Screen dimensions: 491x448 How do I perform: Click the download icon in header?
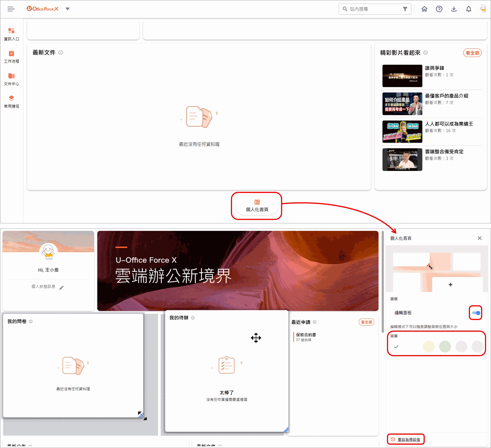click(454, 9)
